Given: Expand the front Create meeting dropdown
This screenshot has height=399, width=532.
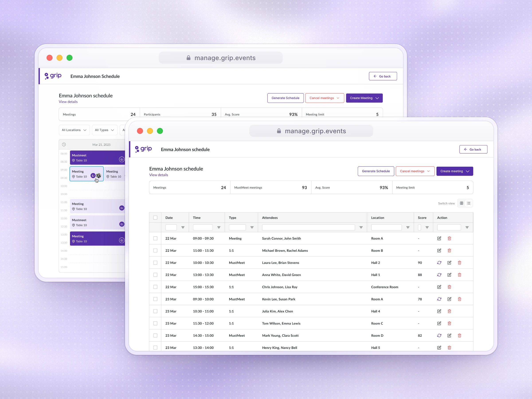Looking at the screenshot, I should tap(455, 171).
